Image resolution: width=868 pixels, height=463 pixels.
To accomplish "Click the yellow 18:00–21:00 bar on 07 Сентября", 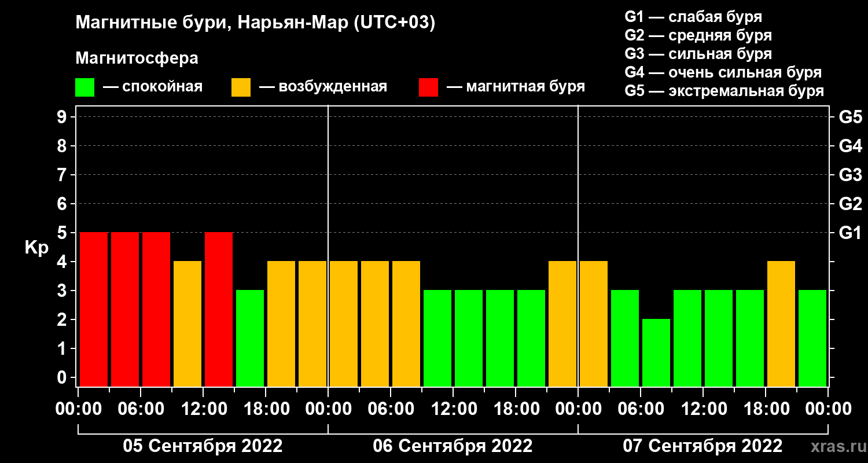I will [781, 324].
